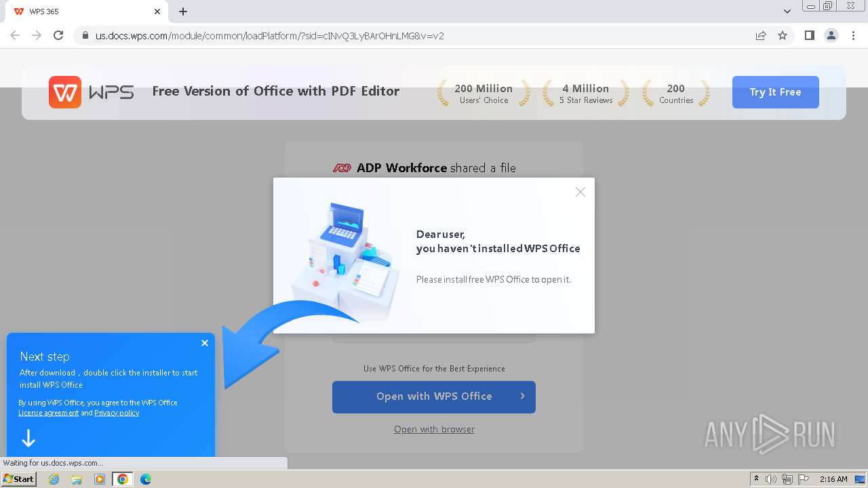This screenshot has height=488, width=868.
Task: Click the chevron on Open with WPS Office
Action: [522, 396]
